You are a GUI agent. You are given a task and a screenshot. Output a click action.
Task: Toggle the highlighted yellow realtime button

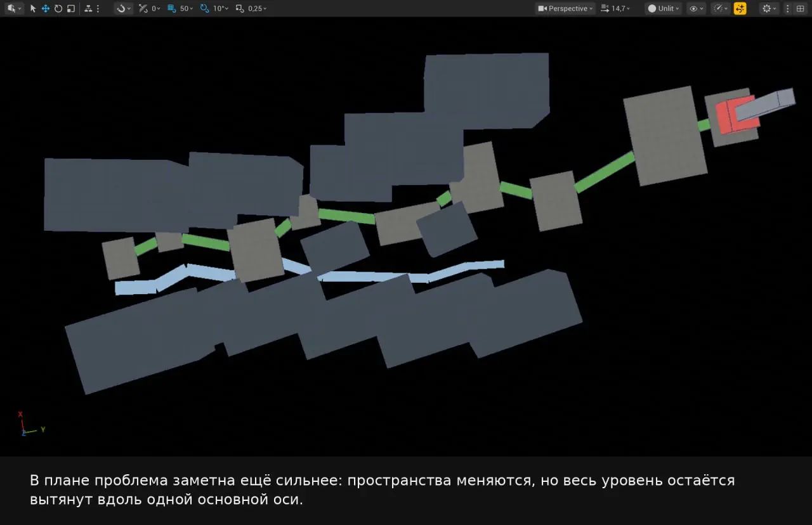pyautogui.click(x=740, y=8)
